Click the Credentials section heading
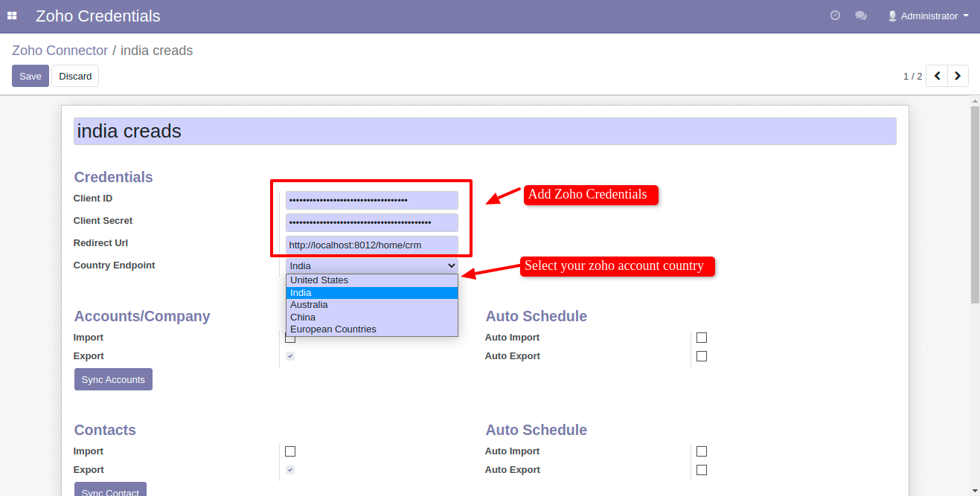Viewport: 980px width, 496px height. [x=113, y=177]
